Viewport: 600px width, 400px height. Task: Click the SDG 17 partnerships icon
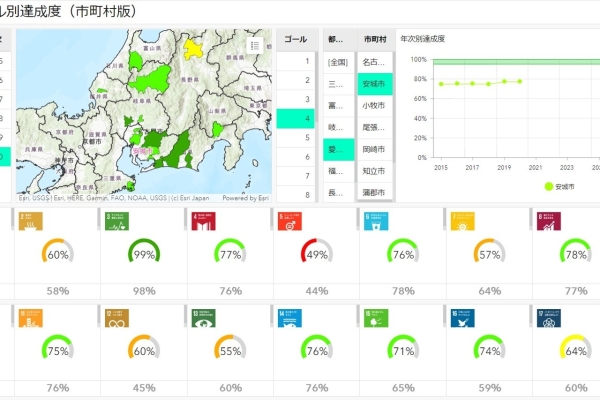(545, 317)
